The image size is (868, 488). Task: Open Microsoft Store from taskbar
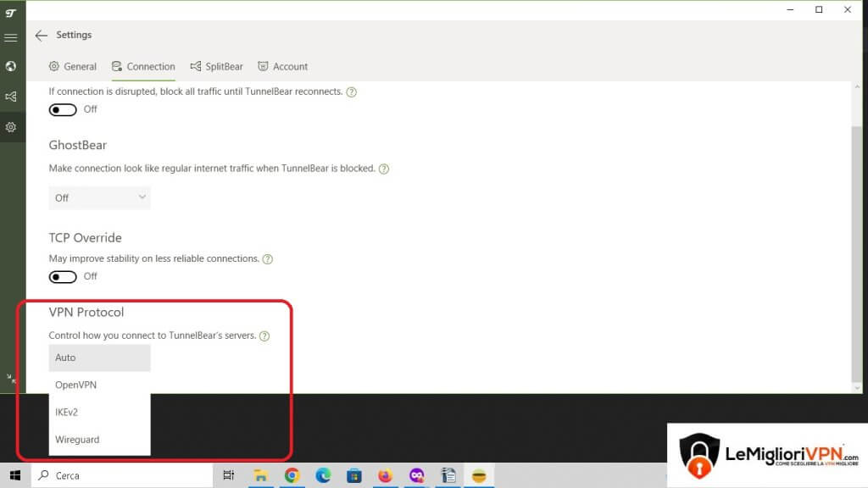(x=353, y=475)
